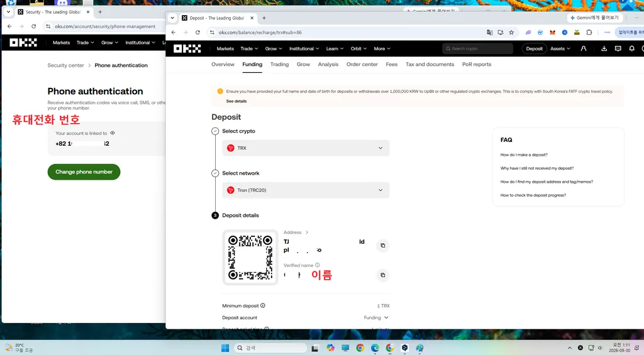Open Copilot from the taskbar
The image size is (644, 355).
pyautogui.click(x=330, y=348)
